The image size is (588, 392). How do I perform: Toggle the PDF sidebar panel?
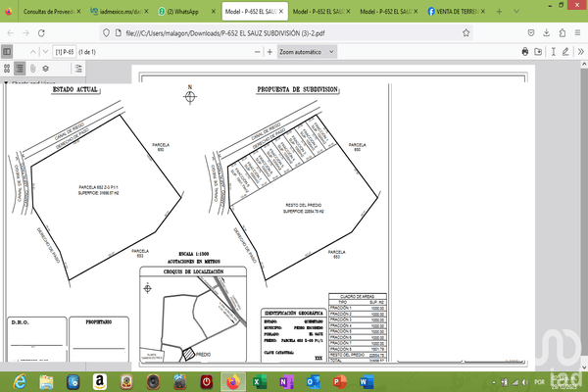8,50
